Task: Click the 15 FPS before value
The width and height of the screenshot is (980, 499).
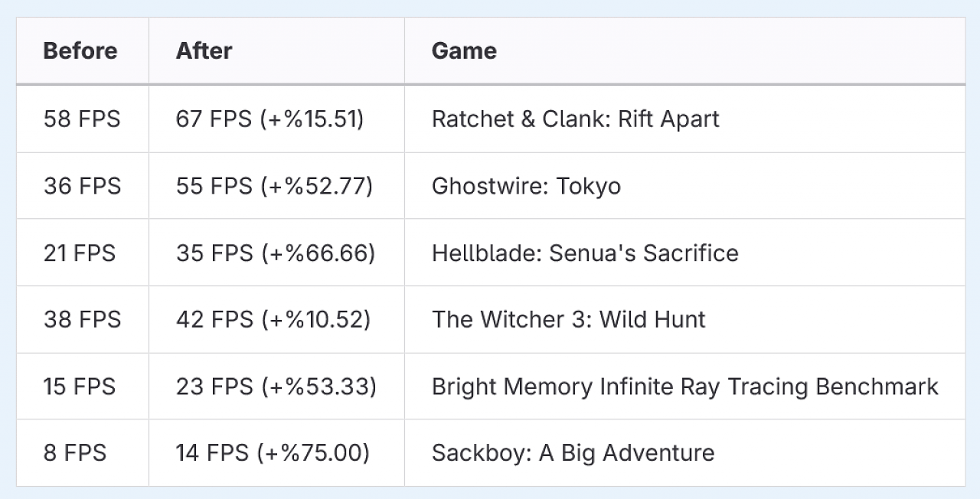Action: (x=80, y=386)
